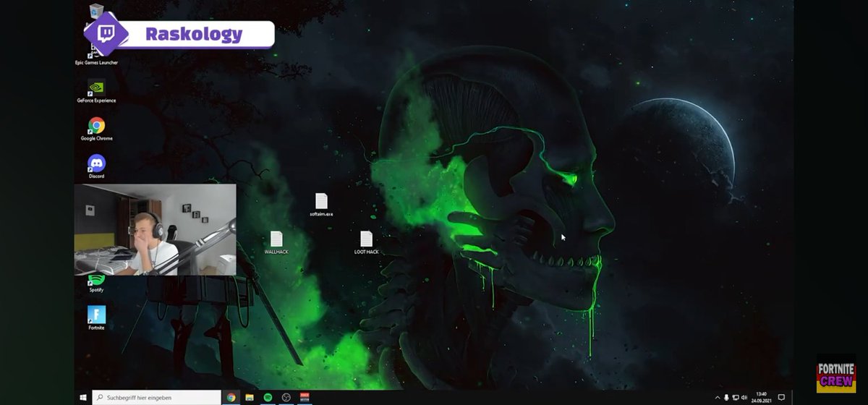Open the Spotify desktop shortcut
Viewport: 868px width, 405px height.
(96, 284)
